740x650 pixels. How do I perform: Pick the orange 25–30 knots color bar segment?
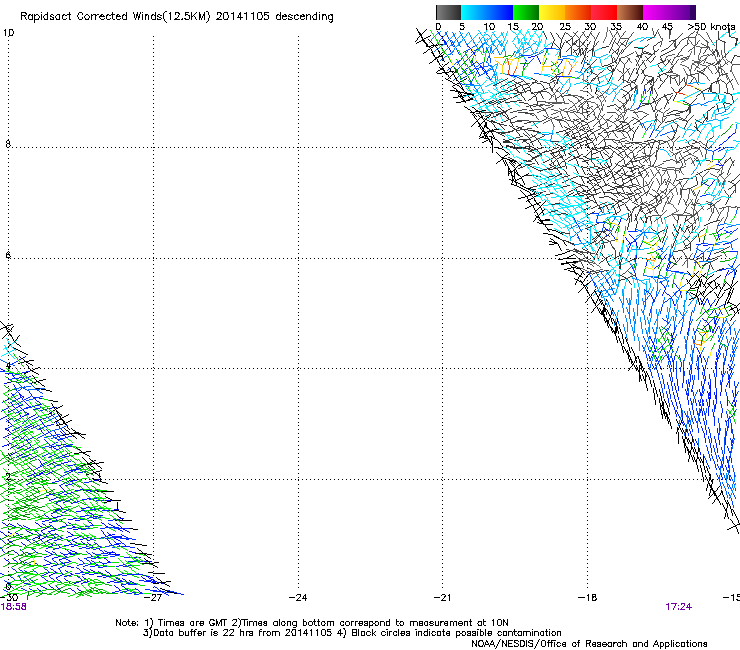point(578,12)
